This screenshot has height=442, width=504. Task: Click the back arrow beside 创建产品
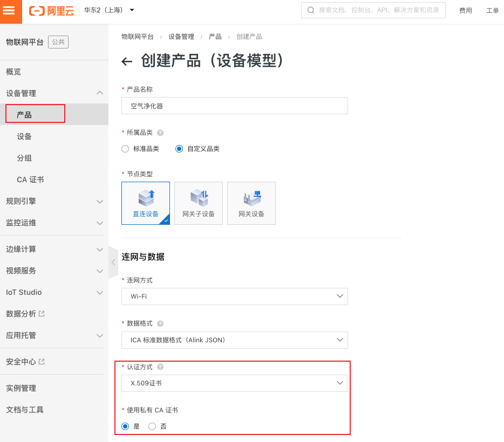[x=126, y=61]
